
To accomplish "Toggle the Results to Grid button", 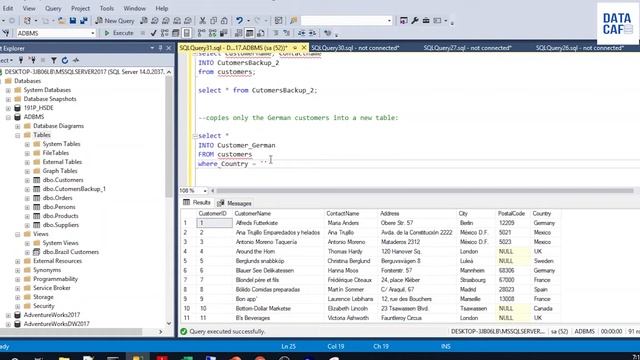I will (249, 33).
